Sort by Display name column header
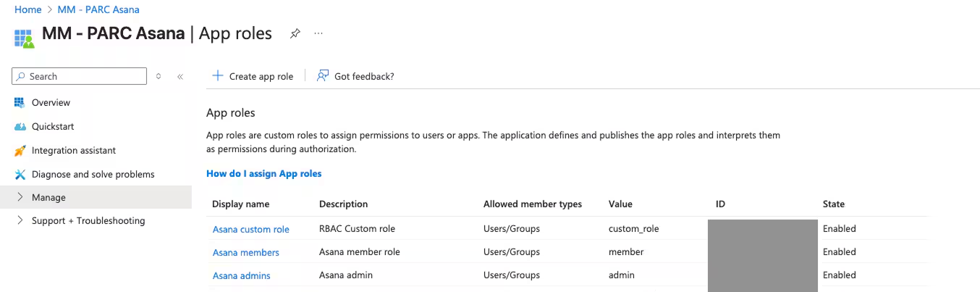This screenshot has width=980, height=292. point(240,204)
